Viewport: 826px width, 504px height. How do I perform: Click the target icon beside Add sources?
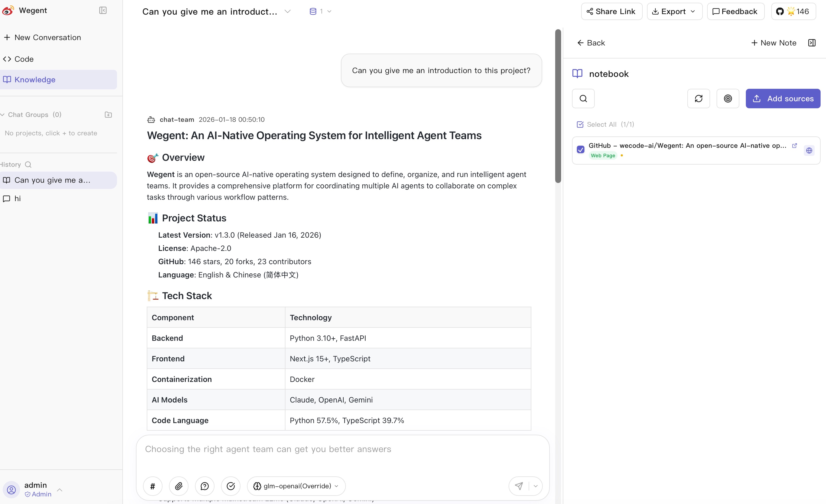coord(728,99)
